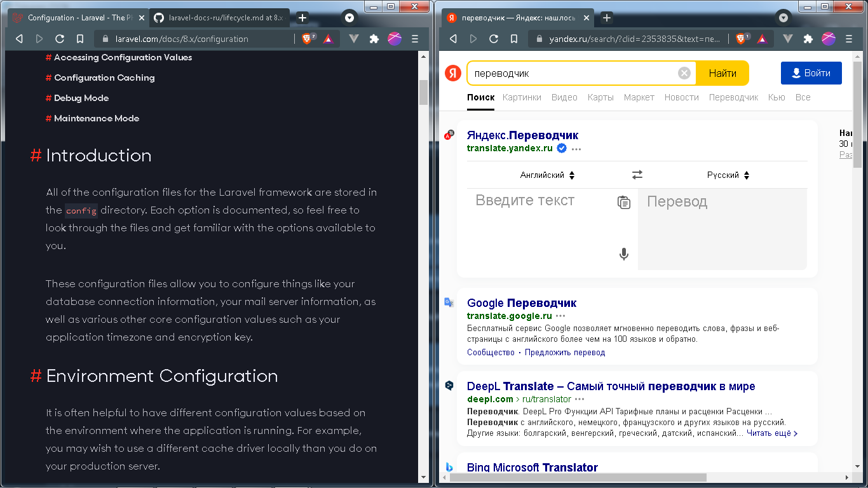Click the Yandex logo next to search box
The height and width of the screenshot is (488, 868).
pyautogui.click(x=452, y=73)
